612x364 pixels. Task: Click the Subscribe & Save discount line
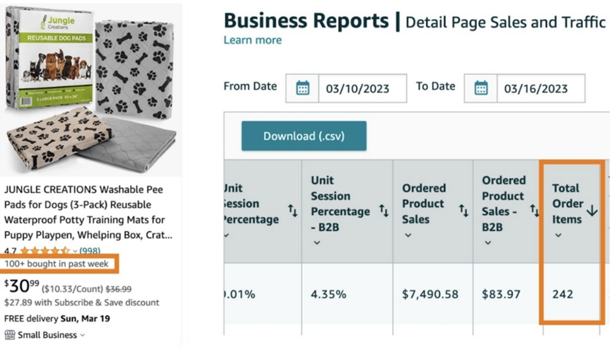(x=81, y=303)
